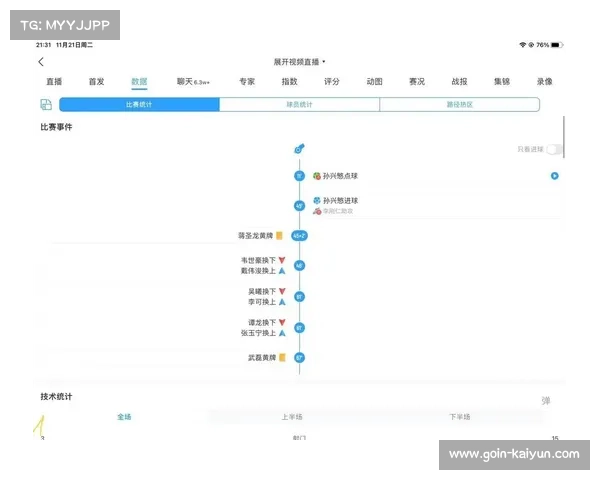Tap timeline marker for 吴曦 substitution
600x480 pixels.
click(299, 297)
